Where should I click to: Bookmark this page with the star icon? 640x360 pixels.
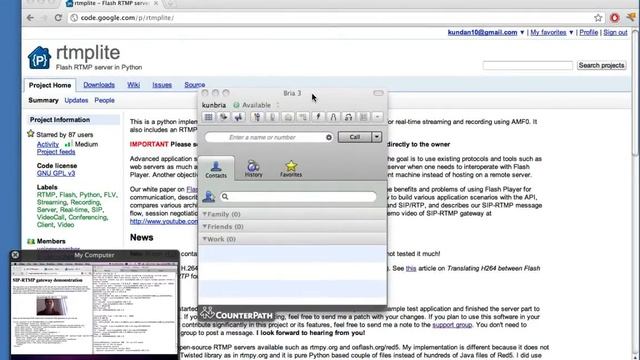598,18
